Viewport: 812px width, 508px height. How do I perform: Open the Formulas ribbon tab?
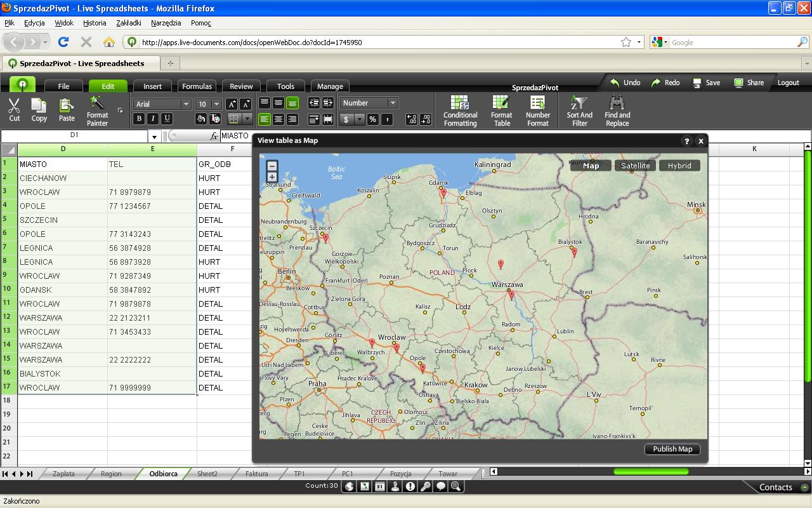[197, 86]
